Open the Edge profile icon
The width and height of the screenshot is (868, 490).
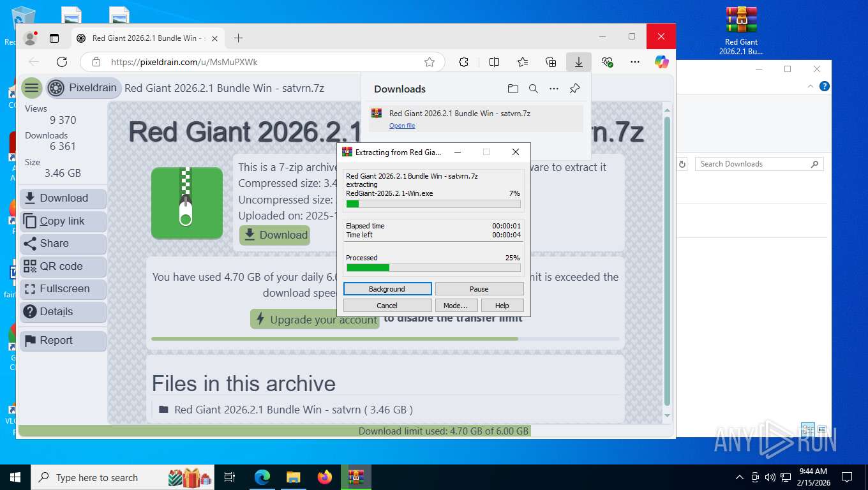[30, 38]
